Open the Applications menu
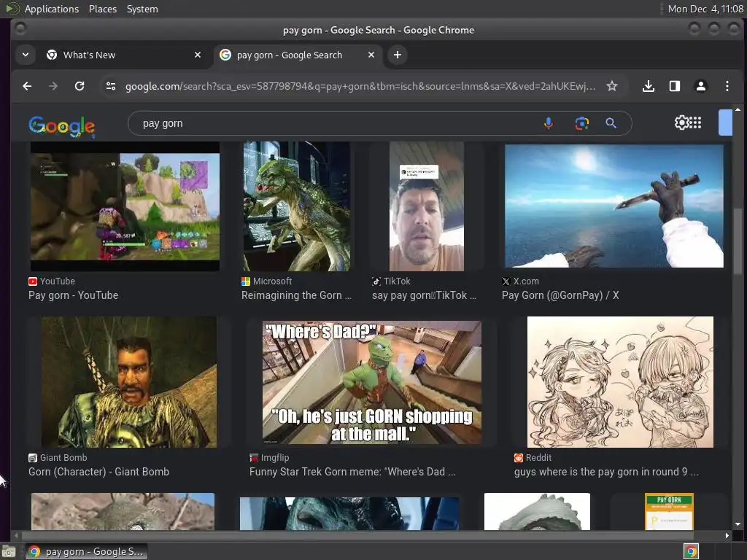Screen dimensions: 747x560 click(x=52, y=9)
